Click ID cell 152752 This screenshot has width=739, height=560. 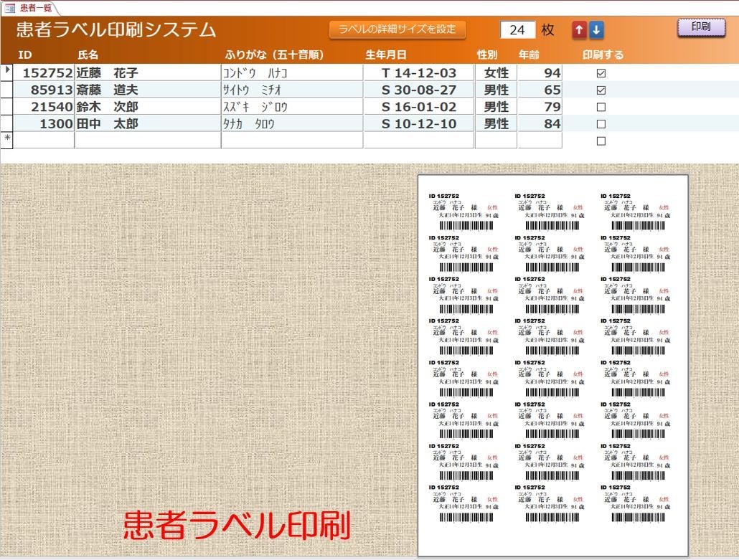pyautogui.click(x=43, y=72)
